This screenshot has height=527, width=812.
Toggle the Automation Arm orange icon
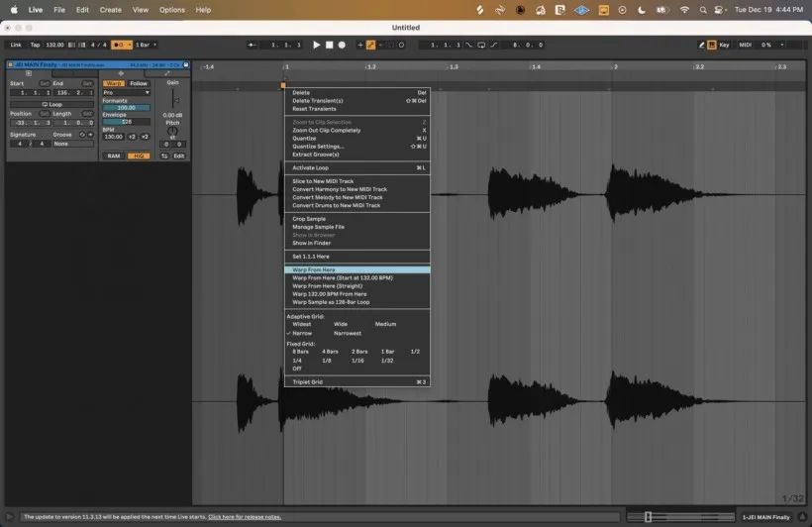[x=370, y=46]
